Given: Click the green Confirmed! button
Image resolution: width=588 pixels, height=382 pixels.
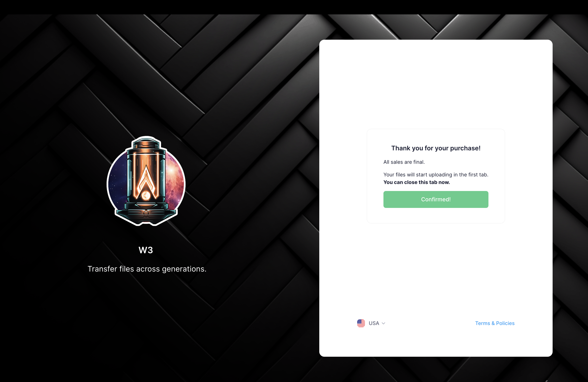Looking at the screenshot, I should [x=436, y=199].
